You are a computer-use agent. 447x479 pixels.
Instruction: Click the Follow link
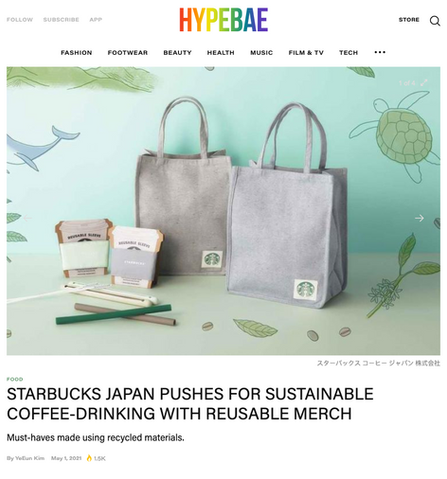click(x=20, y=20)
